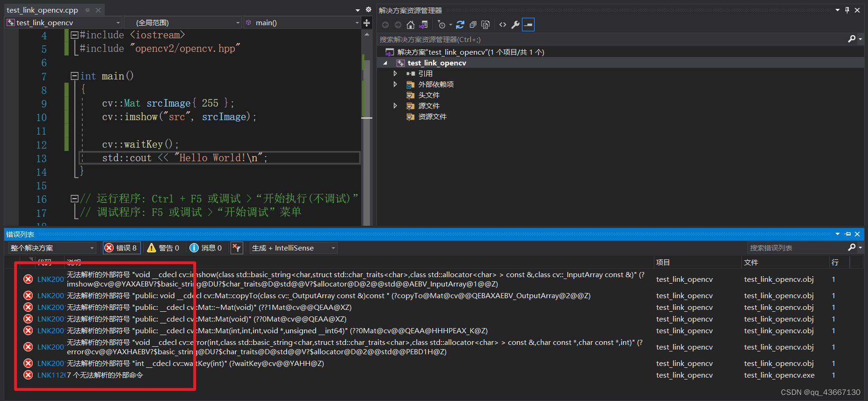Click the Sync/Refresh icon in Solution Explorer
This screenshot has height=401, width=868.
click(x=460, y=25)
